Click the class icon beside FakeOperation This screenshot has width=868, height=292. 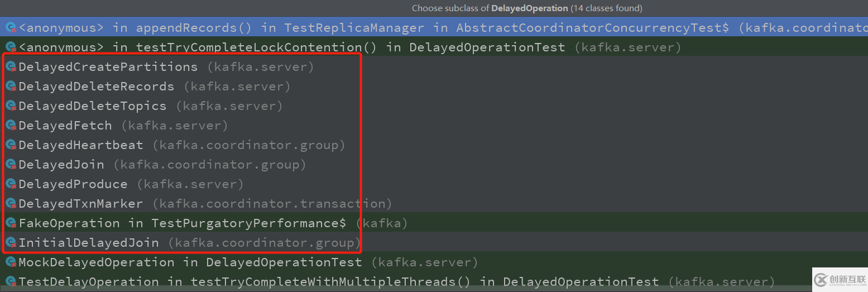(11, 223)
